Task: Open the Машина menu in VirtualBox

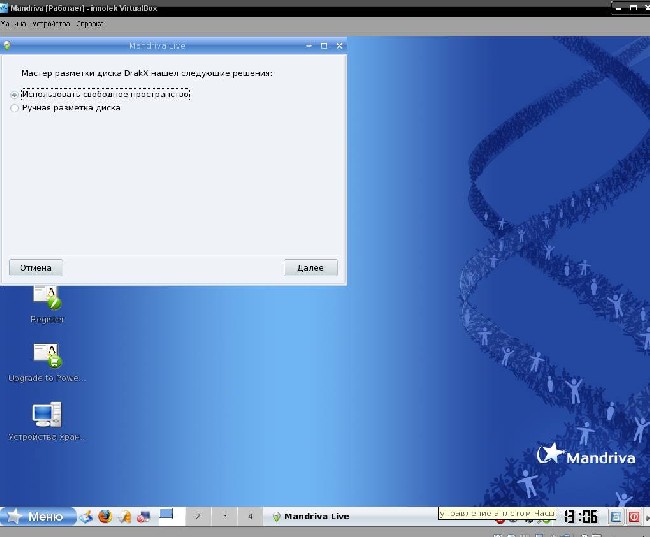Action: (14, 24)
